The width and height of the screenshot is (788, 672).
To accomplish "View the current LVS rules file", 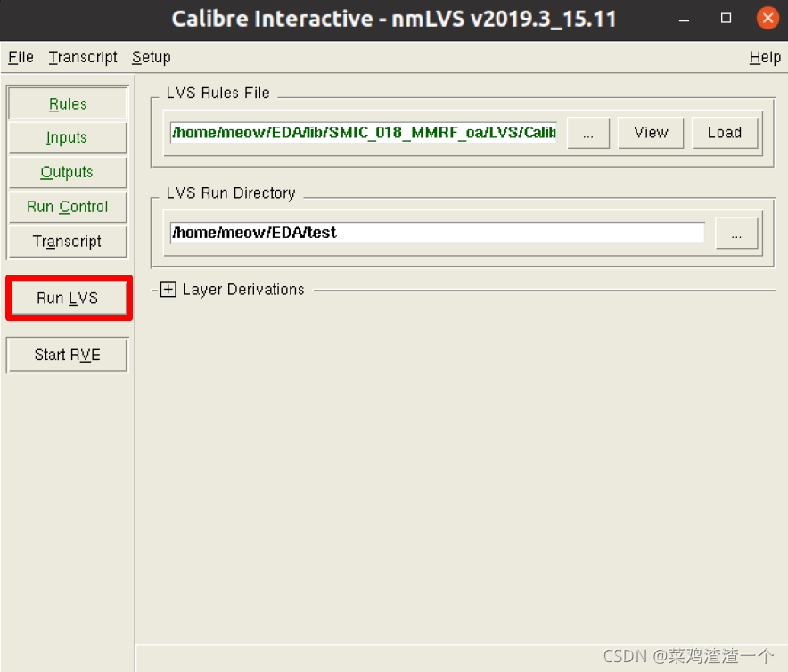I will pos(651,132).
